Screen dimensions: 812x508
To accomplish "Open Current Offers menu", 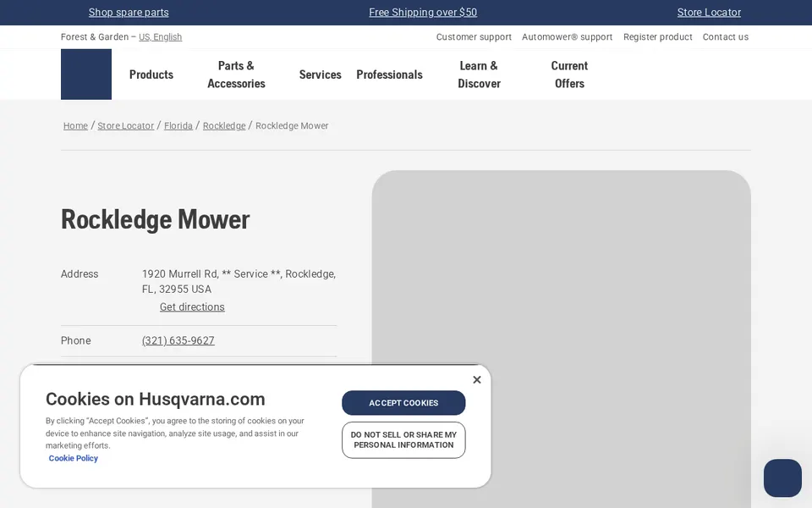I will pos(569,75).
